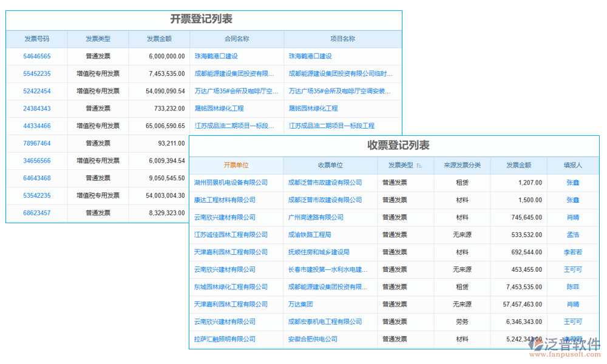Click sort icon beside 发票类型 in 收票登记列表
This screenshot has width=607, height=364.
pos(419,166)
